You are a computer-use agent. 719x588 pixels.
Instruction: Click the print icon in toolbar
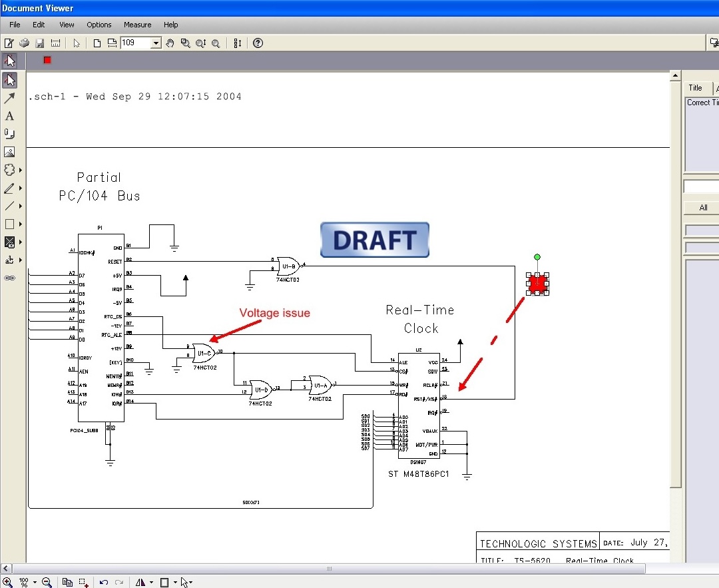[25, 43]
